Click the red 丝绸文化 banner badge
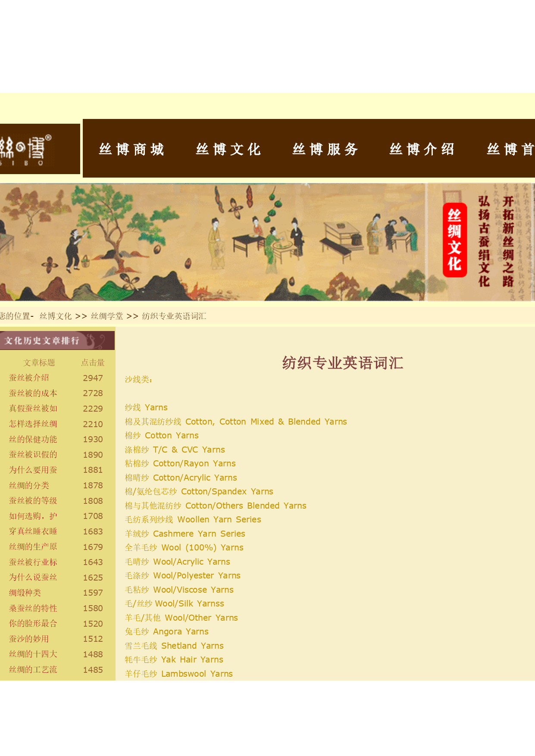535x756 pixels. click(x=455, y=240)
